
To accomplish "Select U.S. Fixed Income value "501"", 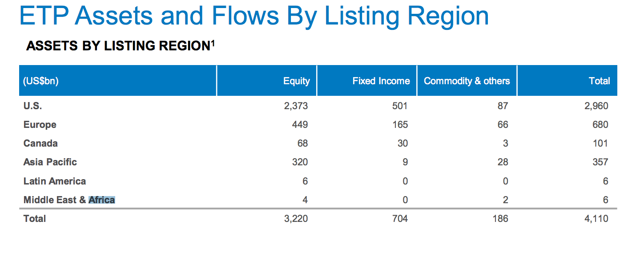I will (400, 106).
